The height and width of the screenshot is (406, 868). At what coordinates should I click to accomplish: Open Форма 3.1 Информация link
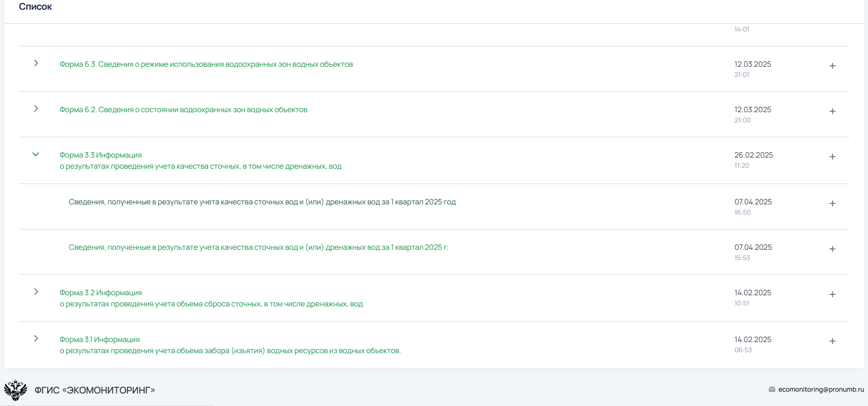coord(99,340)
